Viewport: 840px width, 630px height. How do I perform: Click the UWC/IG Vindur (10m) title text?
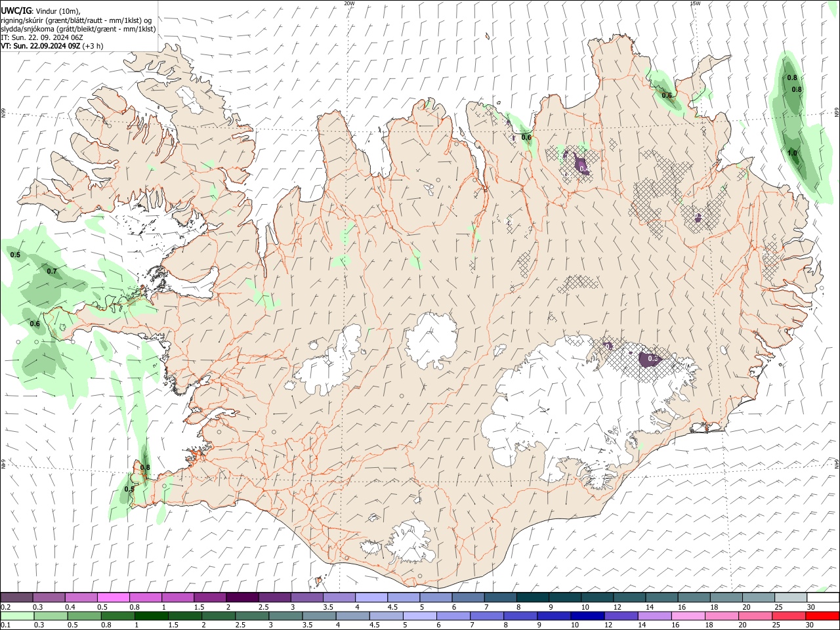coord(40,11)
